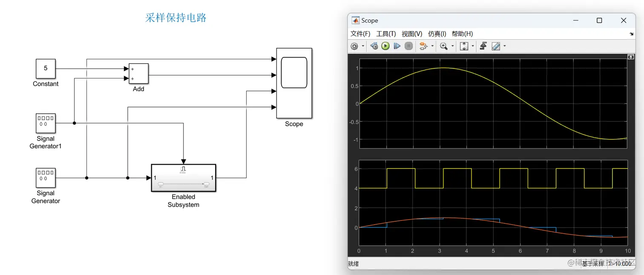Expand the axes scaling options dropdown
This screenshot has width=644, height=275.
click(x=473, y=46)
